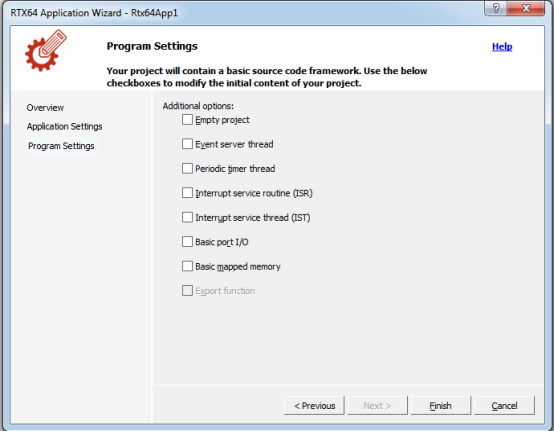Enable the Basic mapped memory checkbox
This screenshot has width=554, height=431.
pyautogui.click(x=187, y=266)
